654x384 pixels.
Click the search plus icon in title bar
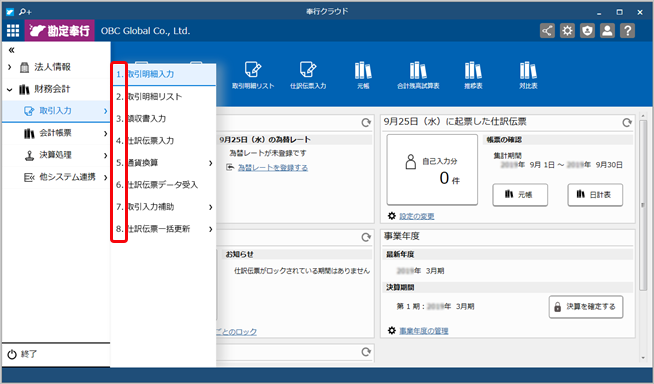pyautogui.click(x=25, y=12)
